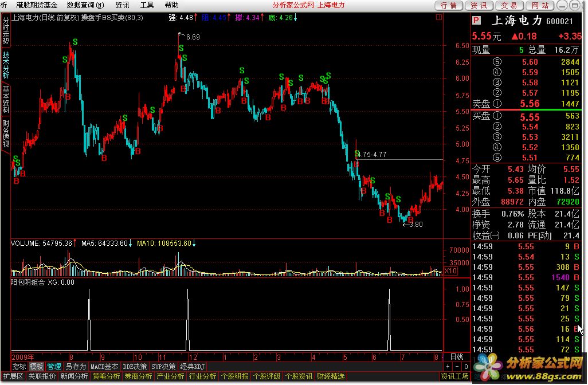Click the buy level ⑤ price 5.51
588x385 pixels.
pyautogui.click(x=530, y=158)
